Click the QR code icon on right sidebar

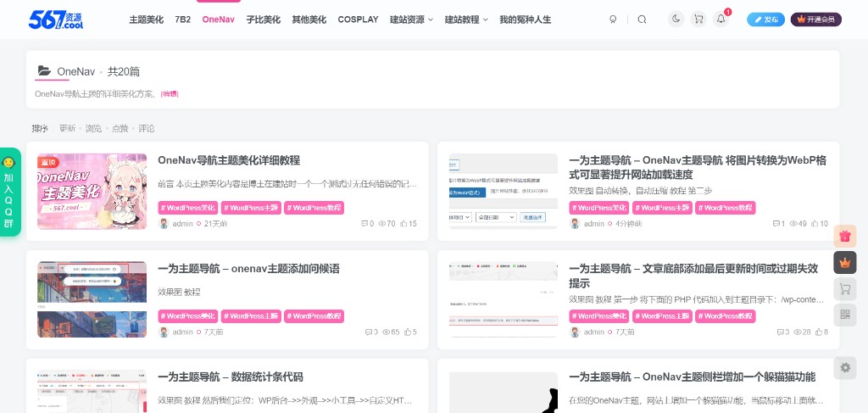coord(845,315)
